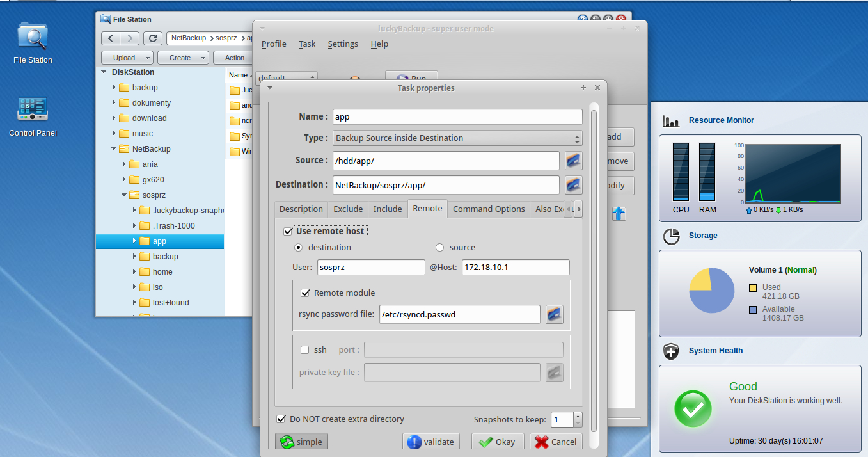This screenshot has height=457, width=868.
Task: Collapse the DiskStation tree node
Action: coord(104,72)
